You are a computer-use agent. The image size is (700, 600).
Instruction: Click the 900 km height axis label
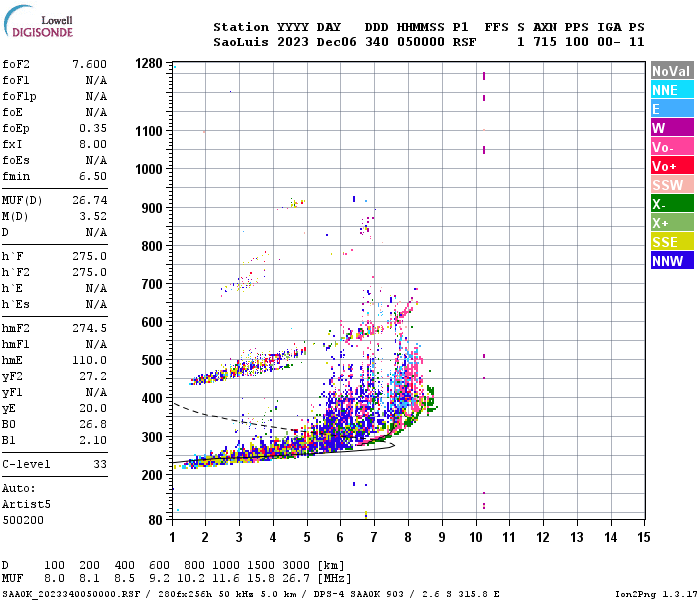tap(152, 208)
